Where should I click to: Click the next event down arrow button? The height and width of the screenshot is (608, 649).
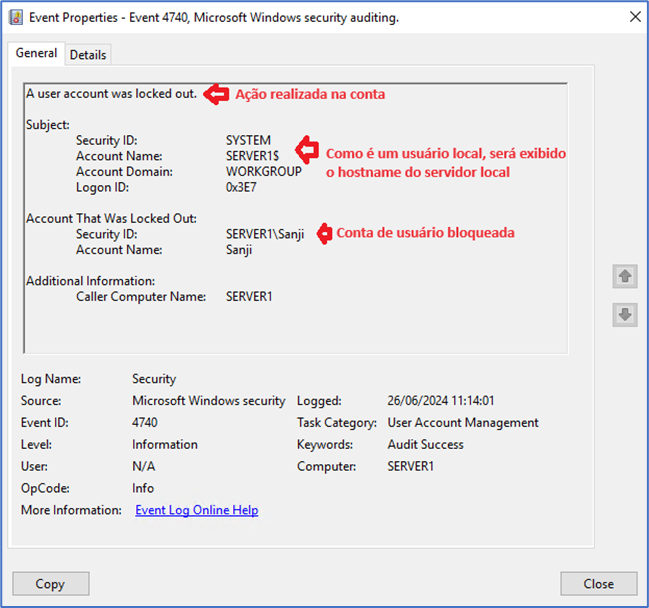pos(624,314)
